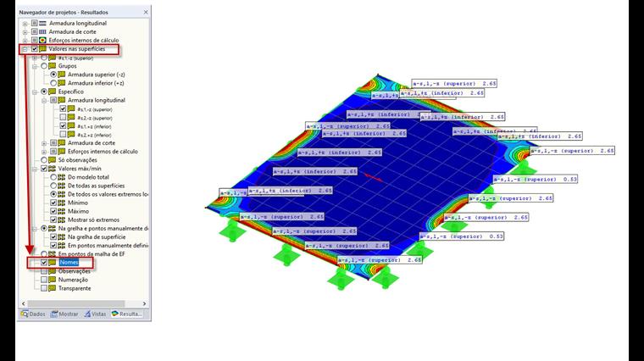Click the flag icon beside Armadura inferior (+z)
Screen dimensions: 644x361
62,83
